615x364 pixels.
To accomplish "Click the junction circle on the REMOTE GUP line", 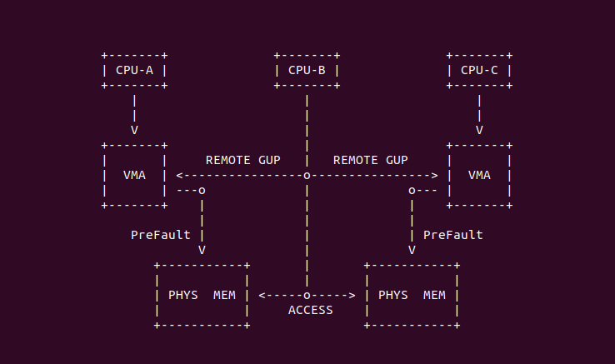I will pos(307,175).
